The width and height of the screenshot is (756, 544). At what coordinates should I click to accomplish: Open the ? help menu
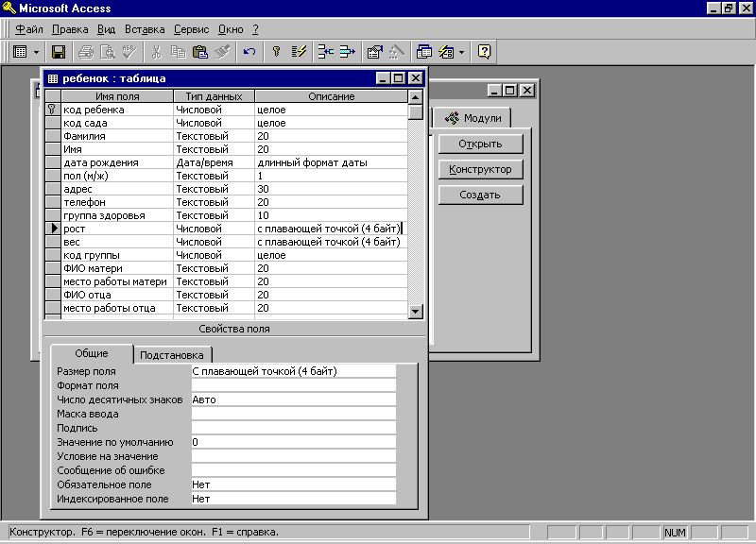coord(255,29)
